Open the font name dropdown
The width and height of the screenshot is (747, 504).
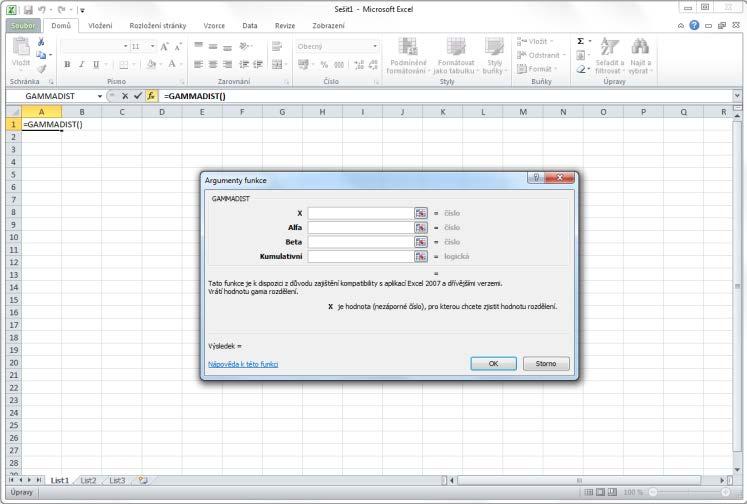125,46
